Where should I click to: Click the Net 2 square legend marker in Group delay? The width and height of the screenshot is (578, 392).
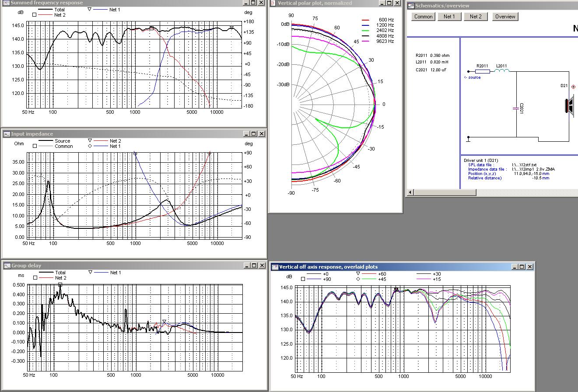35,278
